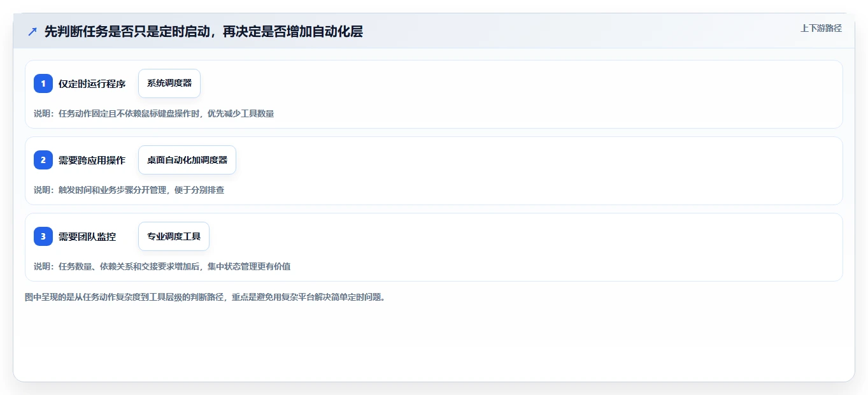This screenshot has width=868, height=395.
Task: Click the 需要团队监控 step title
Action: pyautogui.click(x=87, y=236)
